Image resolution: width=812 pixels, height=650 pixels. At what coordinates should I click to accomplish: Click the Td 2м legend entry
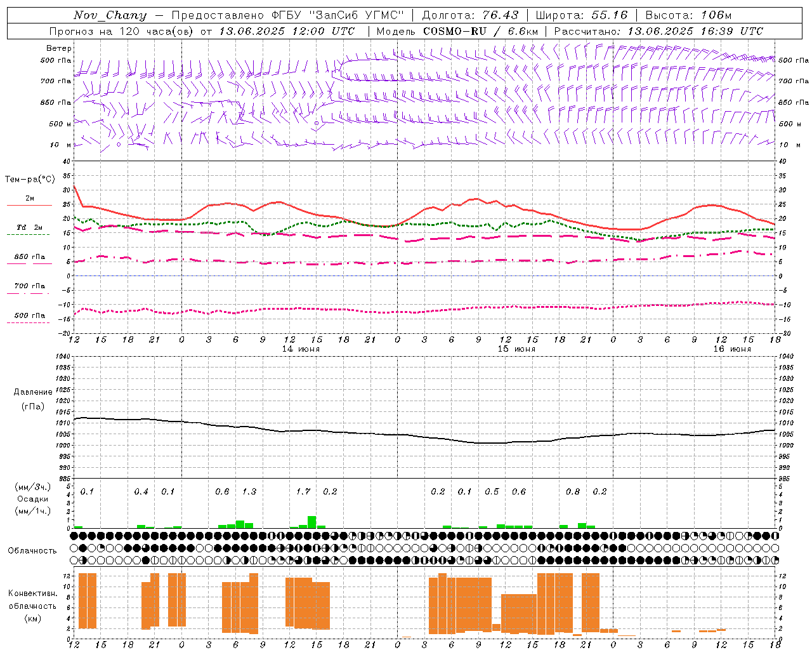pos(29,227)
